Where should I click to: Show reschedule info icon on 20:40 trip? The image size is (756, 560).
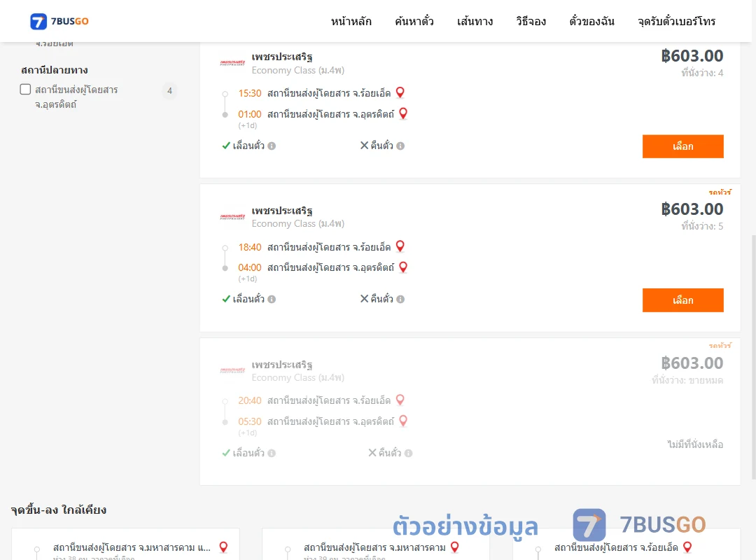point(272,453)
